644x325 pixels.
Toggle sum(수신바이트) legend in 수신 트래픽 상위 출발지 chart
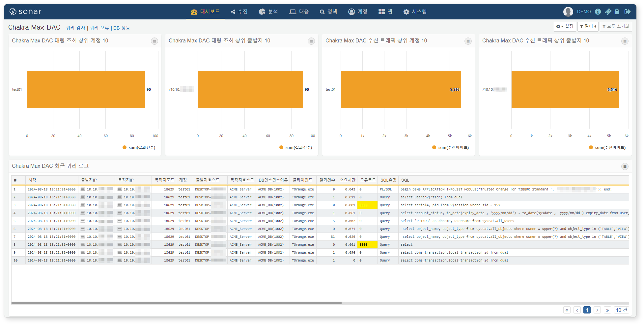click(607, 147)
